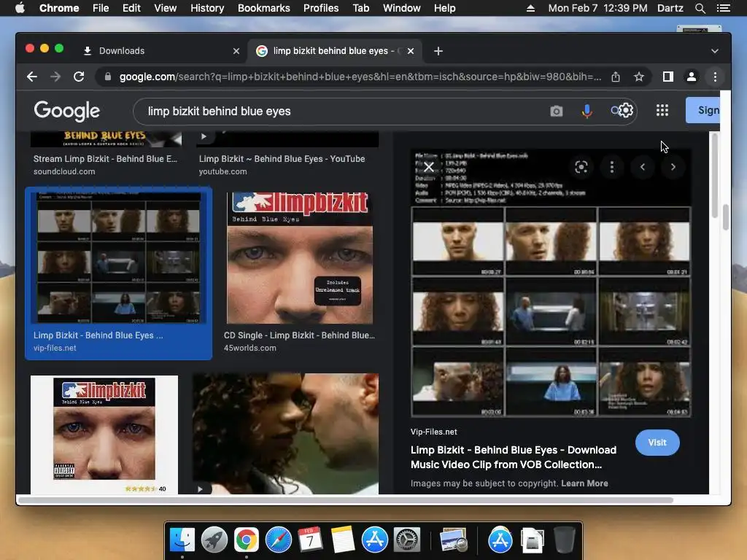
Task: Search by image with camera icon
Action: click(556, 111)
